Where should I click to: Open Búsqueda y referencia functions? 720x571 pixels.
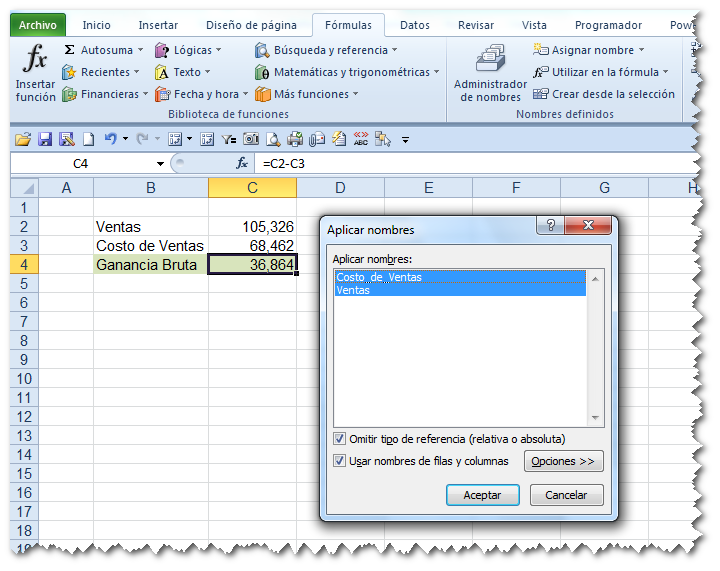click(326, 50)
